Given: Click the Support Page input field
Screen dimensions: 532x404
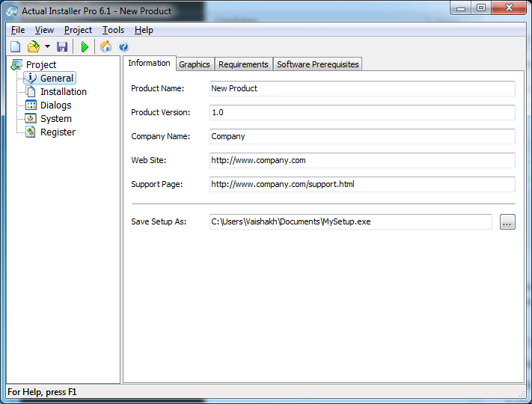Looking at the screenshot, I should [x=362, y=184].
